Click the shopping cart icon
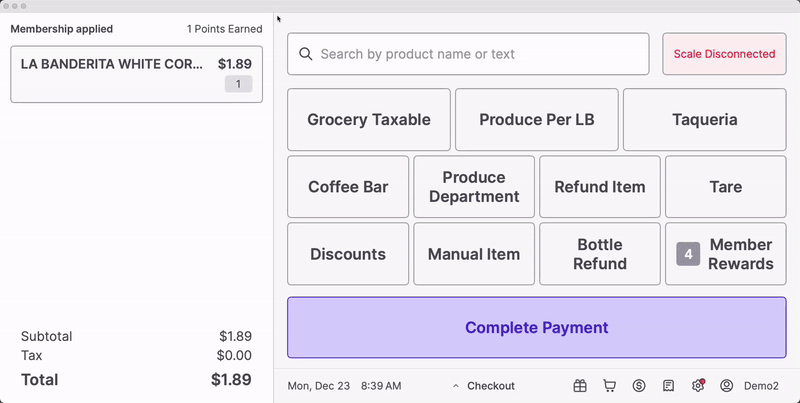The image size is (800, 403). coord(609,386)
